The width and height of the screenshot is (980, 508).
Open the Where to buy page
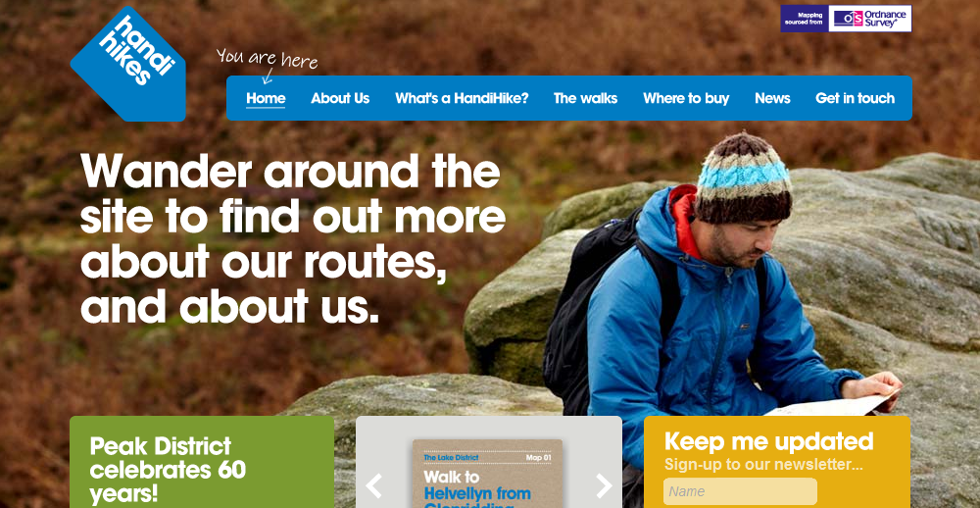coord(686,98)
